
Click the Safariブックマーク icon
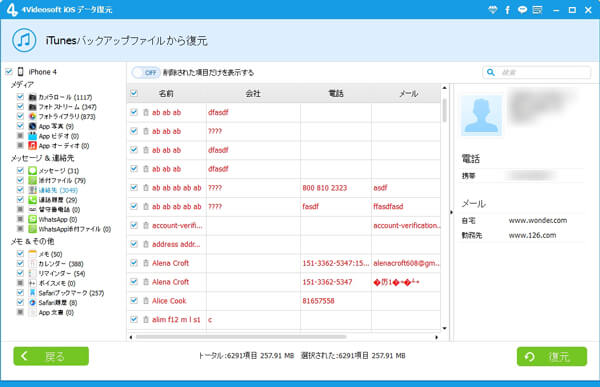click(x=33, y=292)
